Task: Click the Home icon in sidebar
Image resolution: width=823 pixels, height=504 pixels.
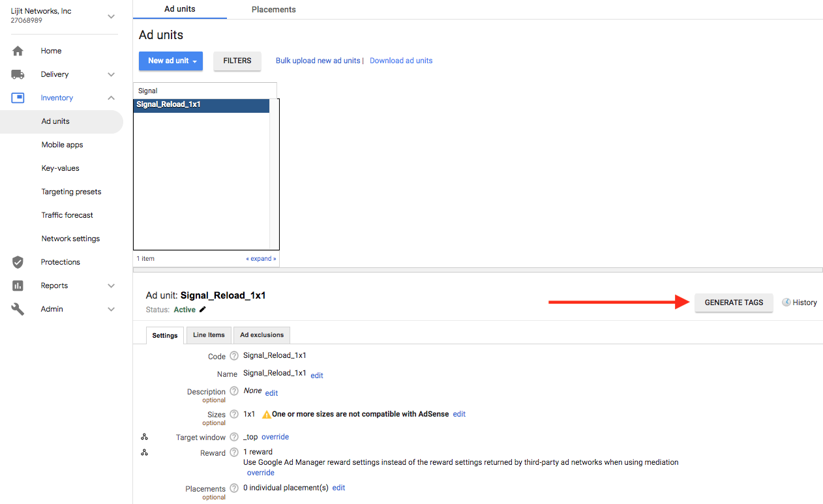Action: click(18, 51)
